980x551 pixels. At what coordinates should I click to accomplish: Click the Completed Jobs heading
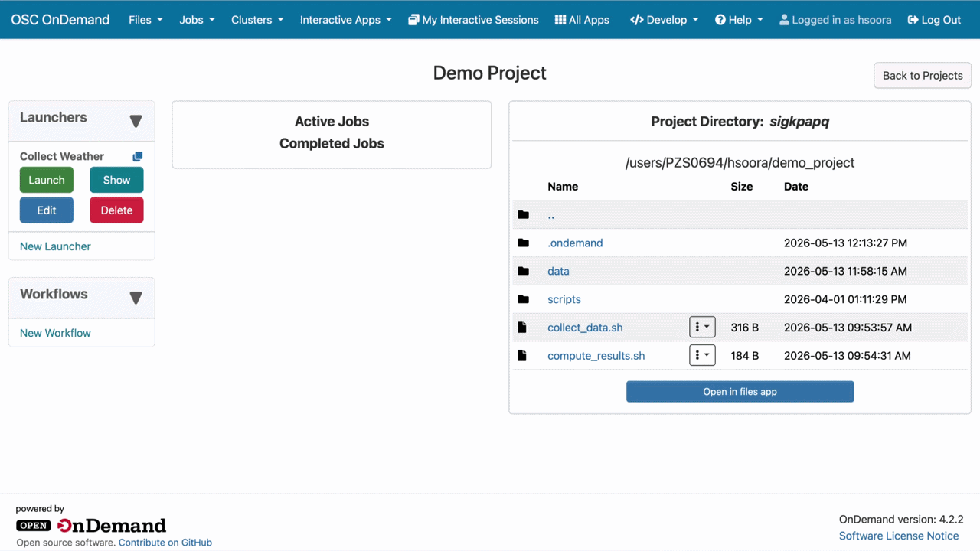tap(332, 143)
